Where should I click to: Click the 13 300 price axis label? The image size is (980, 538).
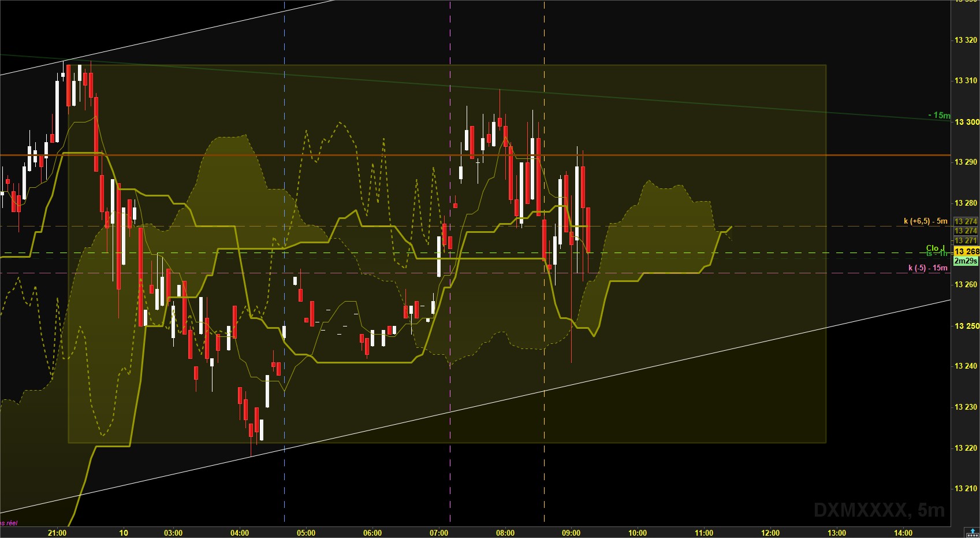pos(966,122)
